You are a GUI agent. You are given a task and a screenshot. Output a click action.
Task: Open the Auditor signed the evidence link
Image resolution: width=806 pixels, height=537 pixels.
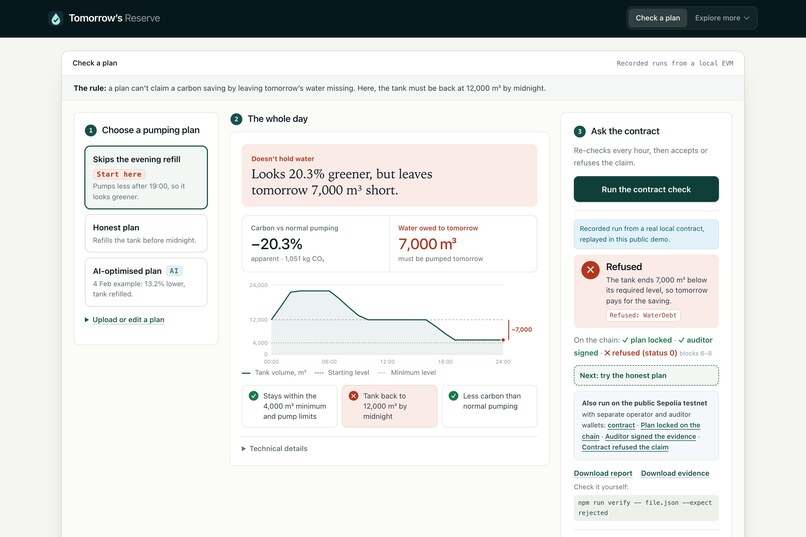pyautogui.click(x=650, y=436)
